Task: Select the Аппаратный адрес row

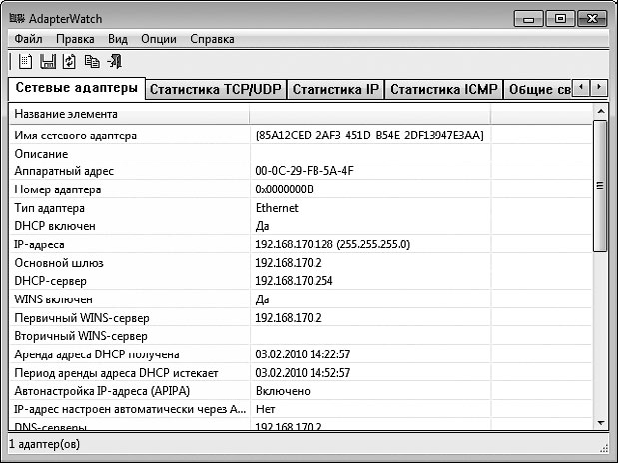Action: (128, 171)
